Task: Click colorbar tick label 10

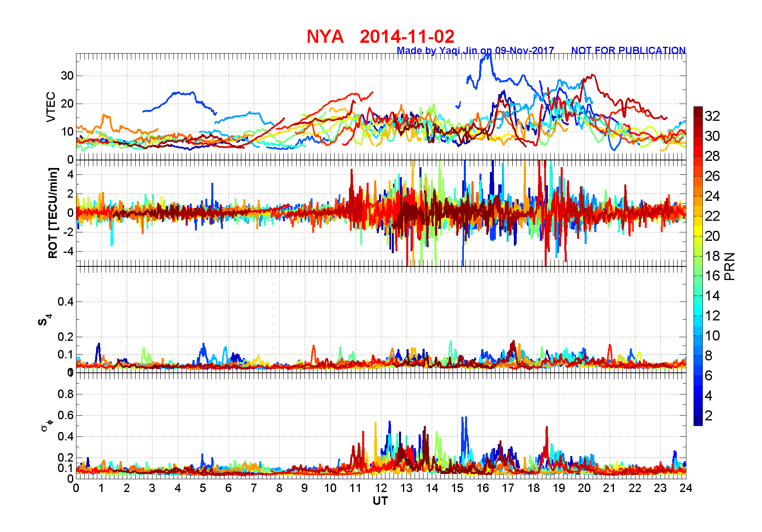Action: pyautogui.click(x=712, y=336)
